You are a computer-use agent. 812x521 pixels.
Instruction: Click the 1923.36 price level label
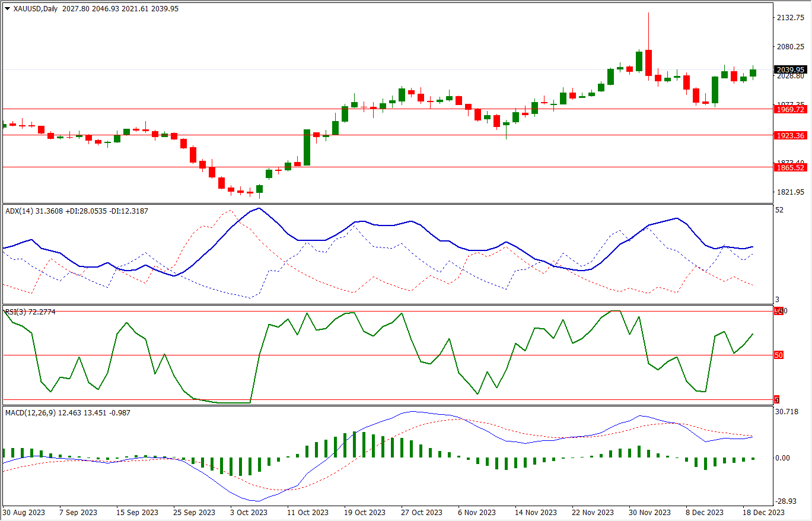point(790,135)
